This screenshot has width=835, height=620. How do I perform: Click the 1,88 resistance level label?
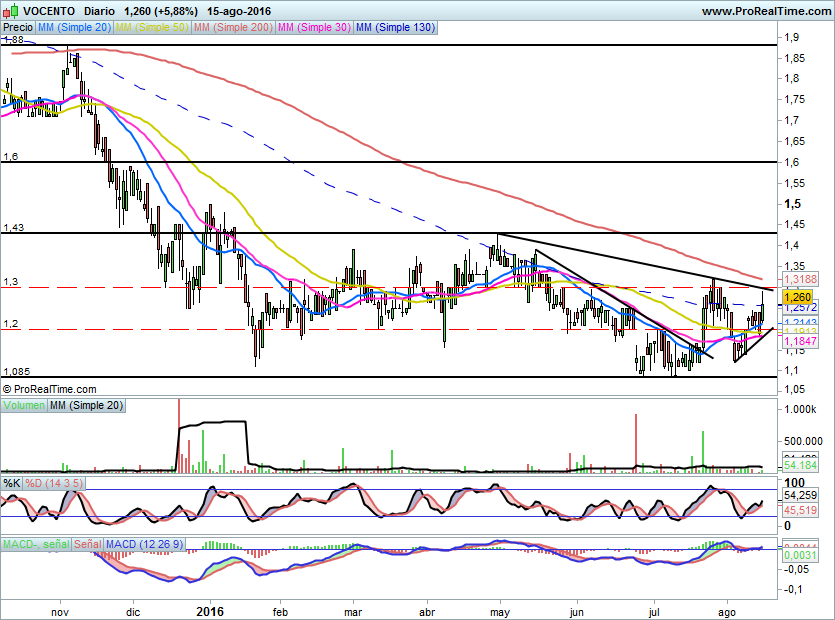pos(13,39)
